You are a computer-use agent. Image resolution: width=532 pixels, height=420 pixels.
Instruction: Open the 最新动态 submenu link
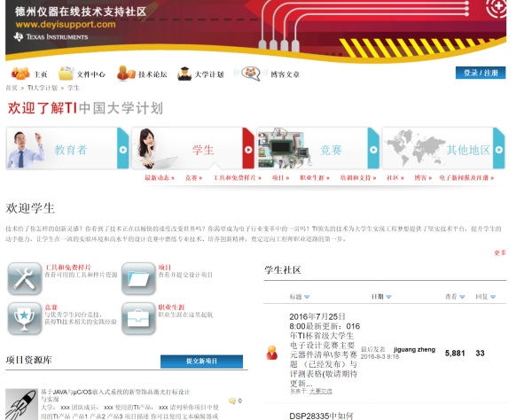(160, 178)
